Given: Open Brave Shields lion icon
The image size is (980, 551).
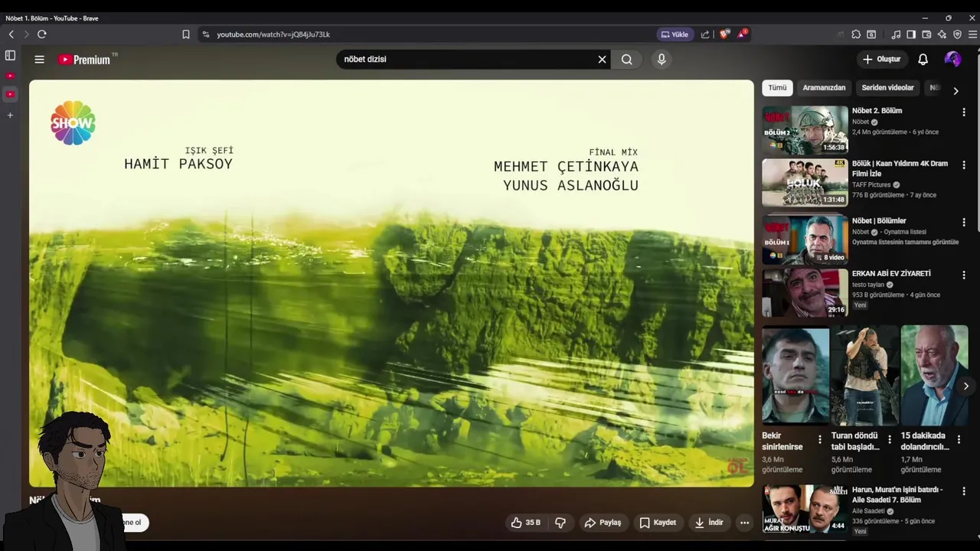Looking at the screenshot, I should [x=724, y=34].
